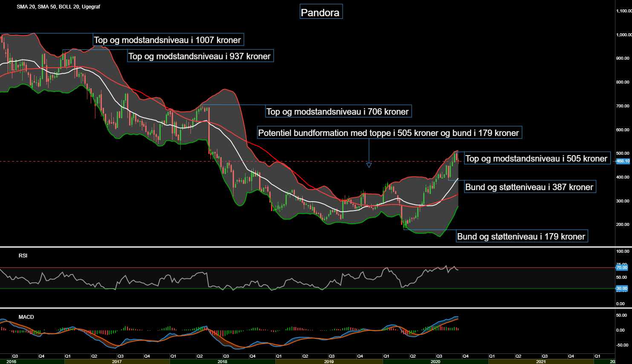The image size is (632, 364).
Task: Select the 300.00 price axis value
Action: coord(623,201)
